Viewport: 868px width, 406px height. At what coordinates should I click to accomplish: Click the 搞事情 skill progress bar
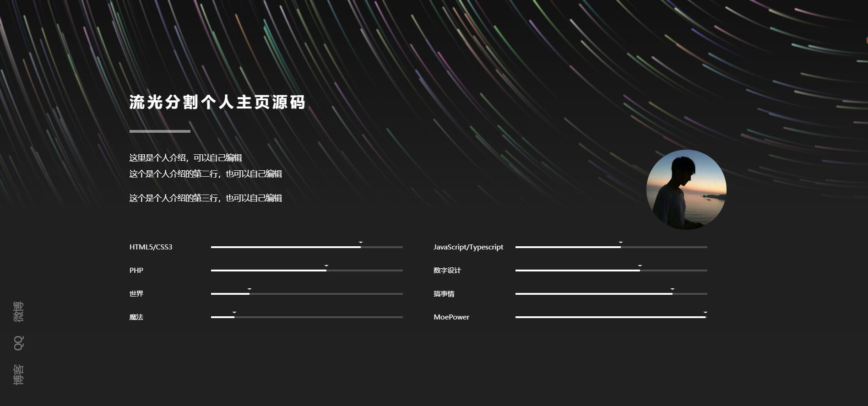click(611, 294)
